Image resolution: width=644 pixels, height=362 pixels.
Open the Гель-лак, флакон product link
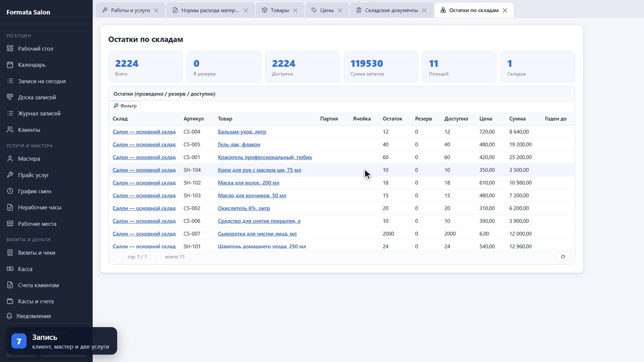click(239, 144)
